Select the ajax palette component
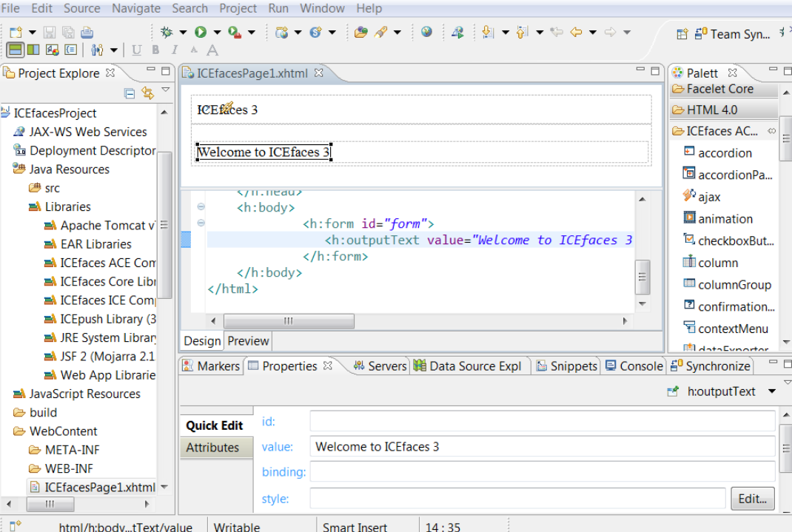The width and height of the screenshot is (792, 532). 702,196
